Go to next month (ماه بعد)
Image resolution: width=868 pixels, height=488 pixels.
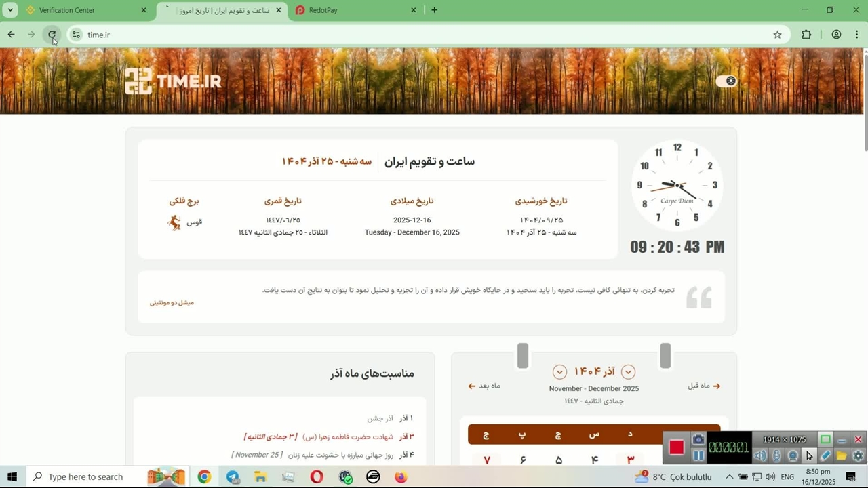pyautogui.click(x=484, y=386)
